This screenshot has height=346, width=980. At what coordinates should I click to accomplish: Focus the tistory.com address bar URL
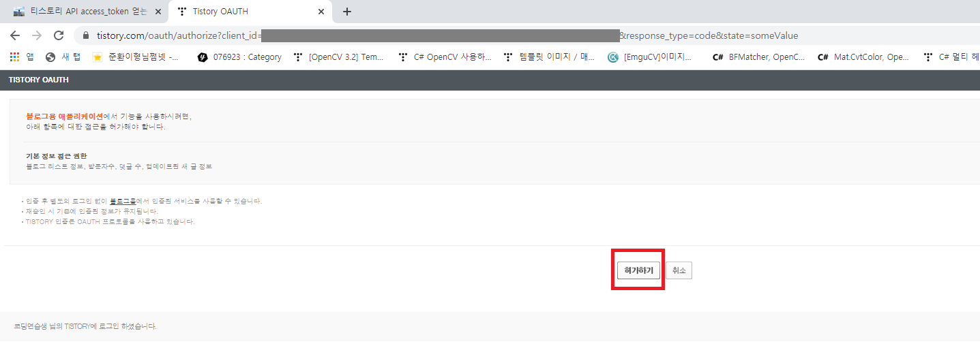(447, 35)
